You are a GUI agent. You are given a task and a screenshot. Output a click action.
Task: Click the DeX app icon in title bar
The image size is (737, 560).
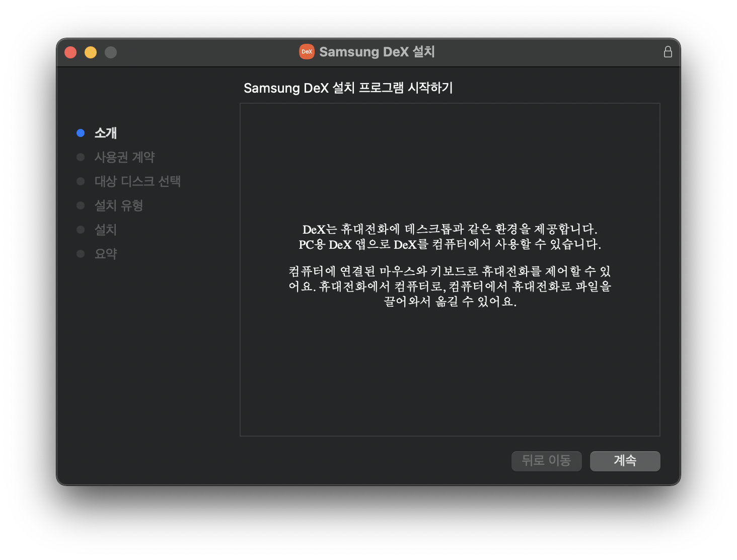pos(307,52)
